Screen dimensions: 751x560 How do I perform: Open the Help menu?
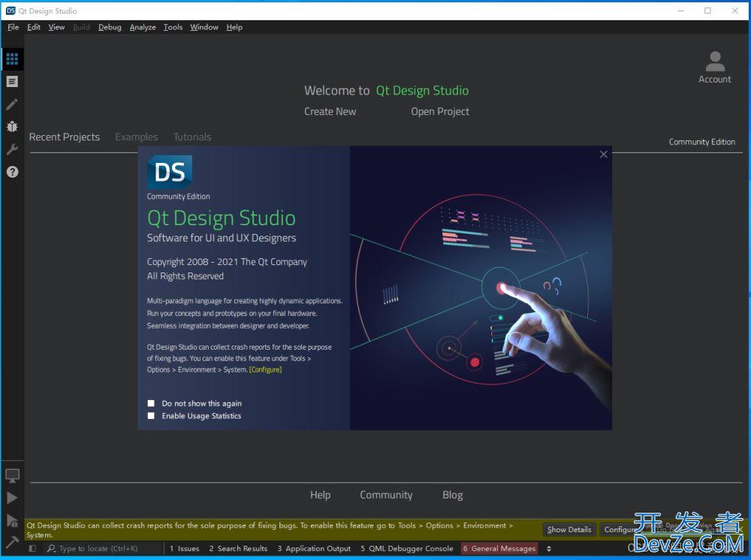[x=234, y=27]
